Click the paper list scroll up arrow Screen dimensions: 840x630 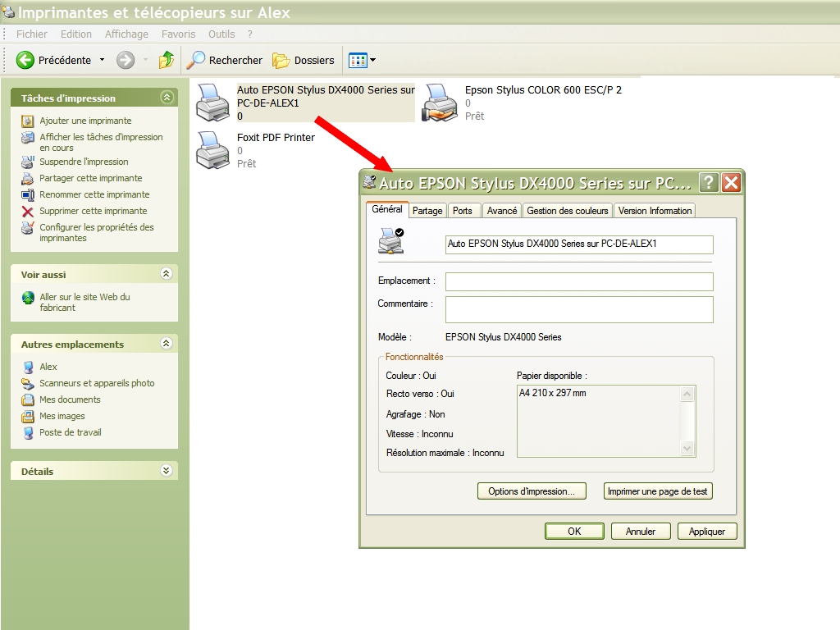[x=687, y=395]
